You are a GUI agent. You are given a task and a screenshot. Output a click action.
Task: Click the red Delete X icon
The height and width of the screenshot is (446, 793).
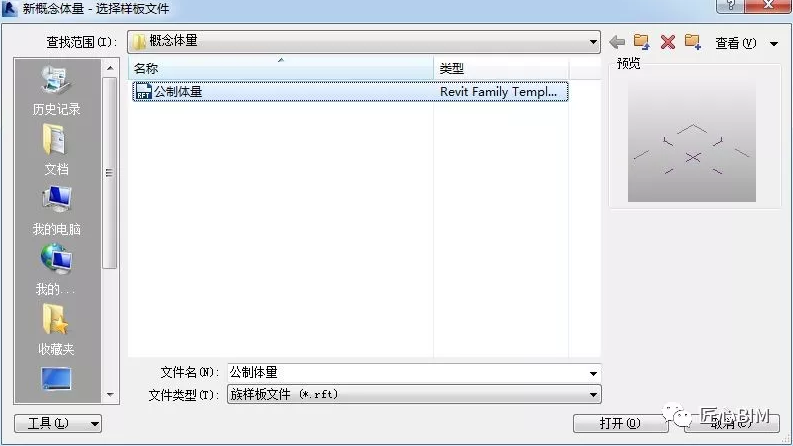click(x=667, y=42)
